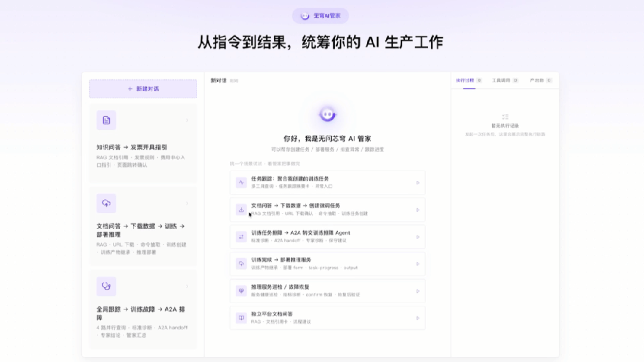Select 任务跟踪：聚合我创建的训练任务 title

pos(290,179)
